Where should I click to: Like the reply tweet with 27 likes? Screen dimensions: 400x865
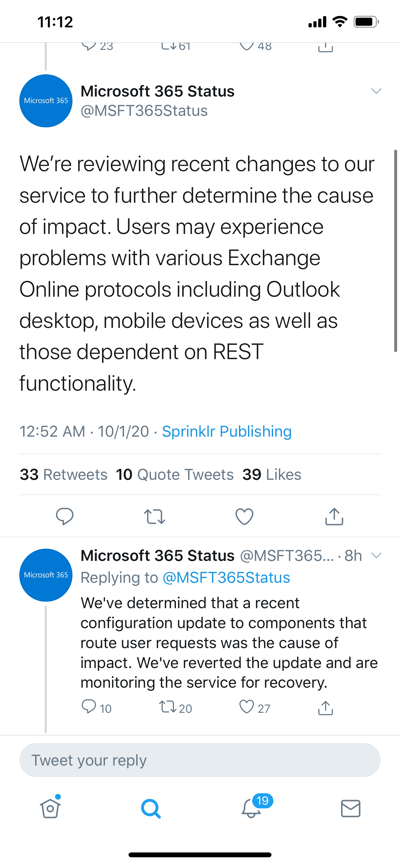(x=254, y=707)
